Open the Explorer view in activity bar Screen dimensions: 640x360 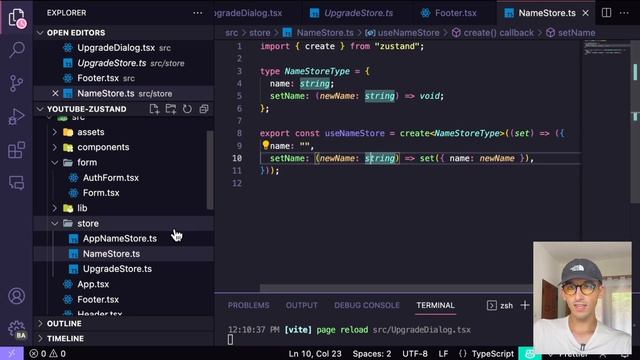click(17, 17)
